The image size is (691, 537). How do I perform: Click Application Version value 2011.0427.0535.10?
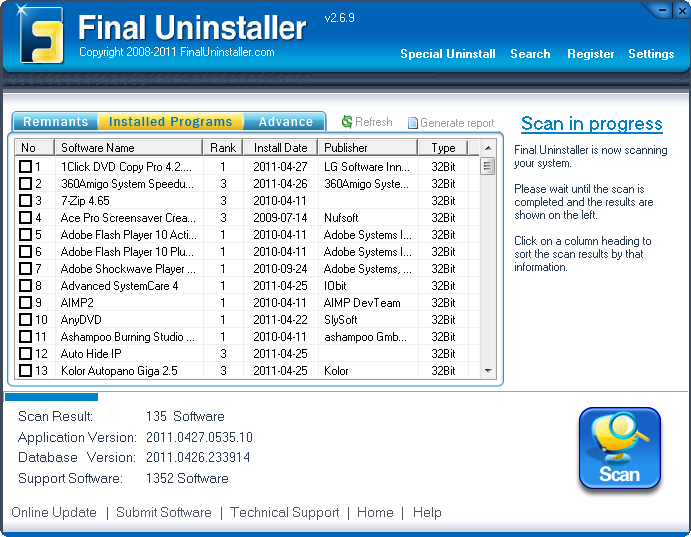(x=199, y=437)
